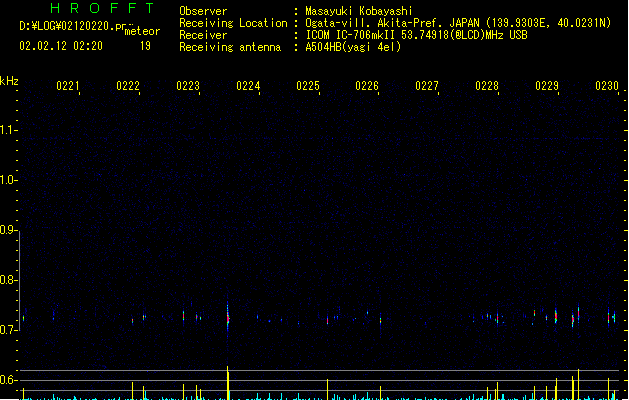This screenshot has height=400, width=629.
Task: Click the 1.1 kHz axis label
Action: coord(8,130)
